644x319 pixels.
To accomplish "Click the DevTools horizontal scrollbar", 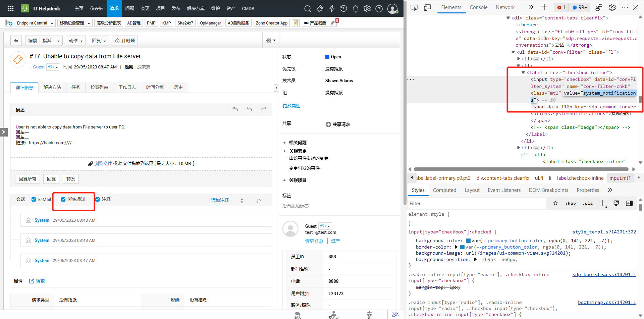I will coord(521,169).
